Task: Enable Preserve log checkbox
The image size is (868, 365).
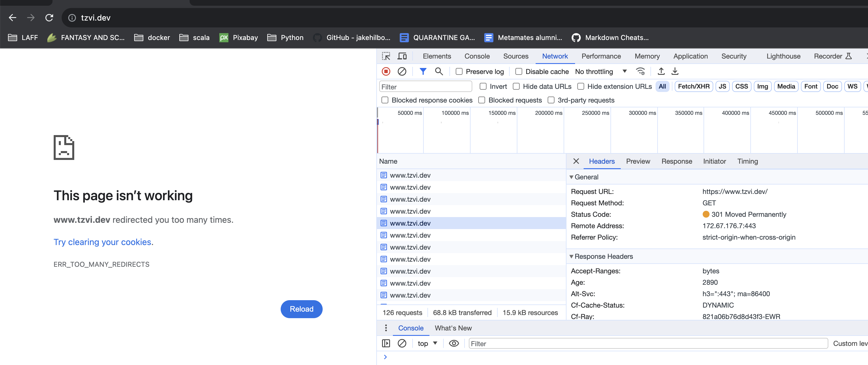Action: tap(459, 71)
